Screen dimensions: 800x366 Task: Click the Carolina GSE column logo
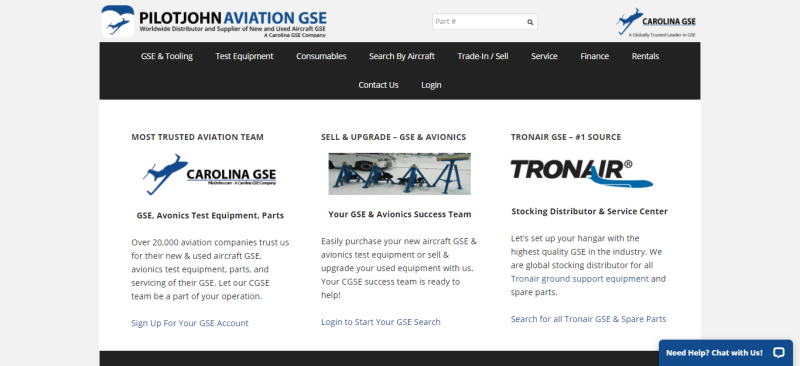point(210,174)
